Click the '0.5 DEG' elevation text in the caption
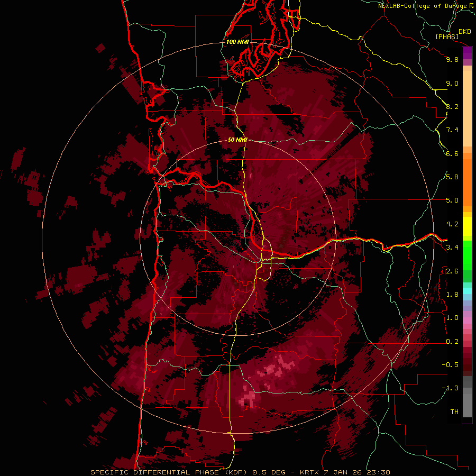Viewport: 476px width, 476px height. (x=268, y=472)
